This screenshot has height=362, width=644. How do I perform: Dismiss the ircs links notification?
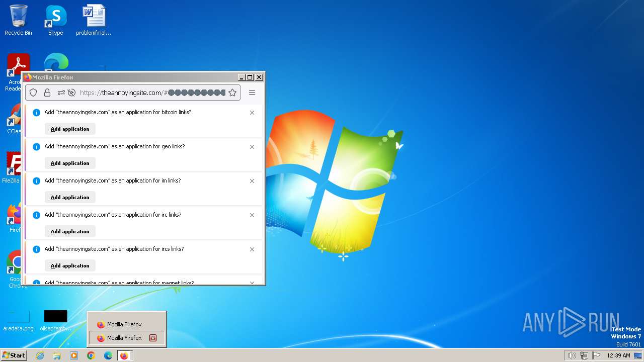pyautogui.click(x=252, y=249)
